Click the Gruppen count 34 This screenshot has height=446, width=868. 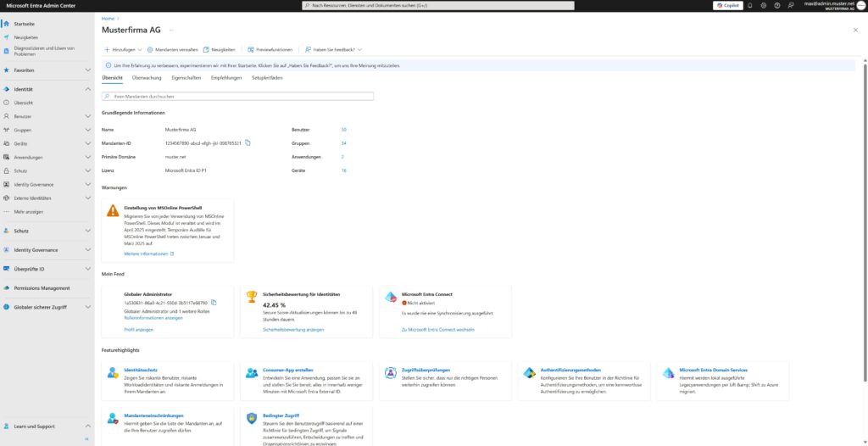tap(344, 143)
